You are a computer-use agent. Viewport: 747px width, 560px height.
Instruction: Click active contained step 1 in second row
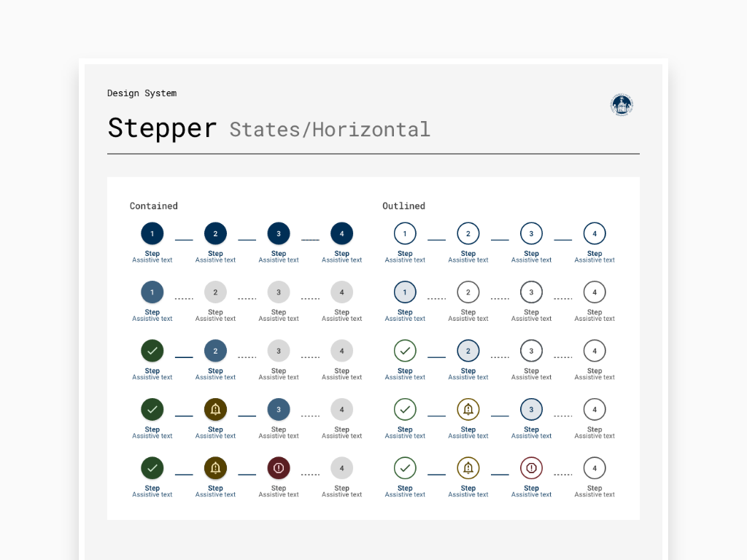[152, 292]
